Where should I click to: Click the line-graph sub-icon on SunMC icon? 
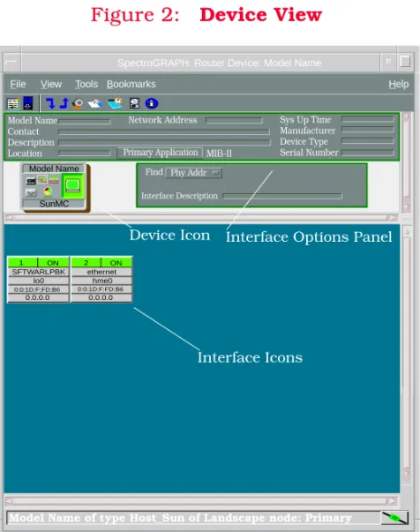click(42, 179)
